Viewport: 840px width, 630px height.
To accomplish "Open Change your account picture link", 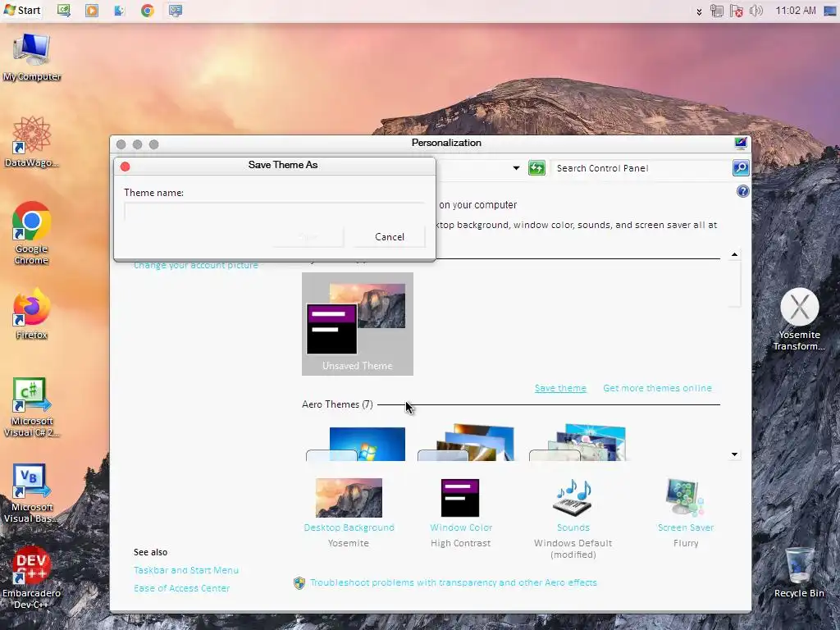I will (x=196, y=265).
